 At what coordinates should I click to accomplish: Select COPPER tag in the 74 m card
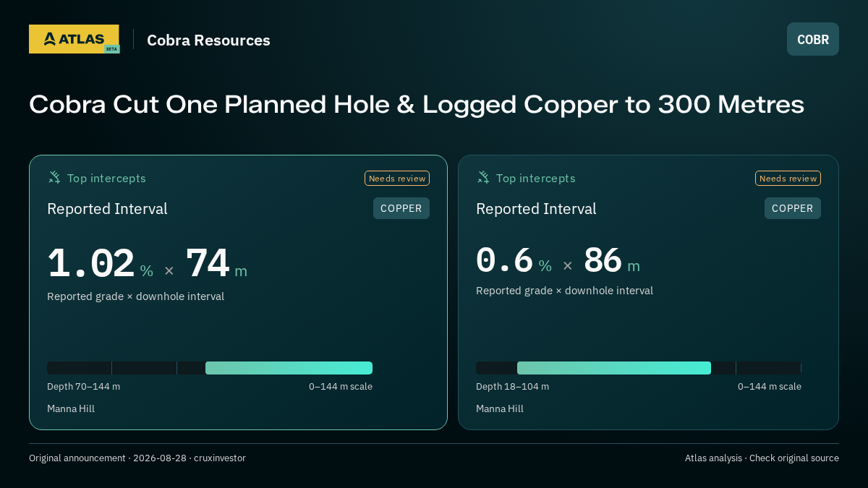(401, 208)
